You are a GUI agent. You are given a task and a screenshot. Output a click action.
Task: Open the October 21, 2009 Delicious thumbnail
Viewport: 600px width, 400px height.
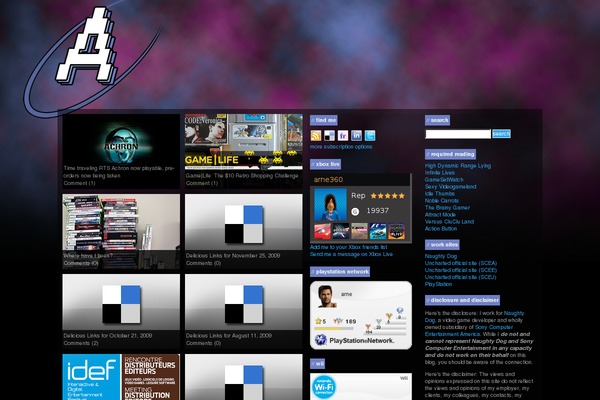121,302
